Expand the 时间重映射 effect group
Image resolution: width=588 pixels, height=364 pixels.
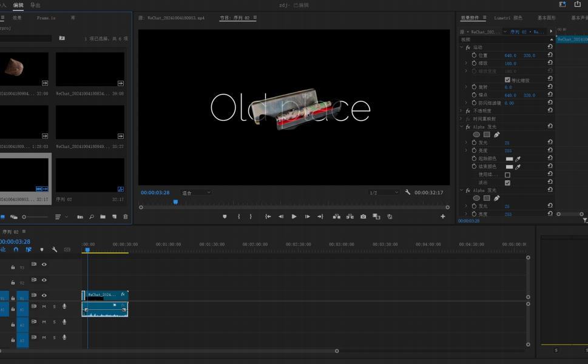(x=462, y=118)
